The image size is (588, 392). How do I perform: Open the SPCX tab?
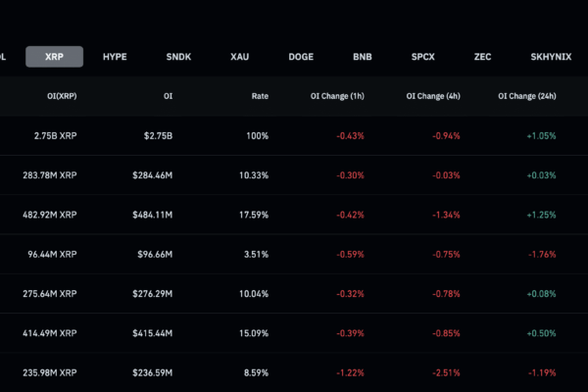[x=423, y=57]
